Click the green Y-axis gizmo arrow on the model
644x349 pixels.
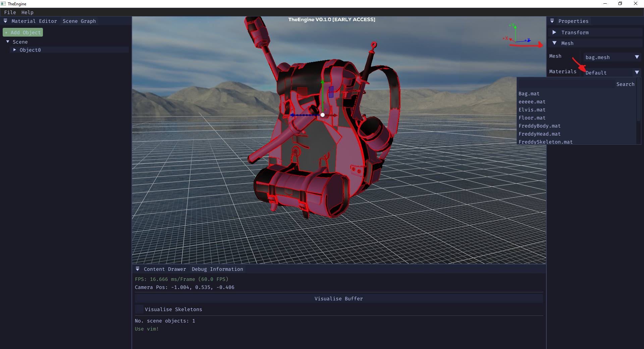323,82
